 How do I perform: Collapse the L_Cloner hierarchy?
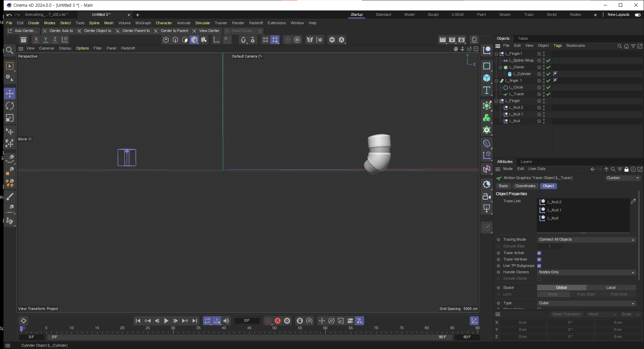500,67
